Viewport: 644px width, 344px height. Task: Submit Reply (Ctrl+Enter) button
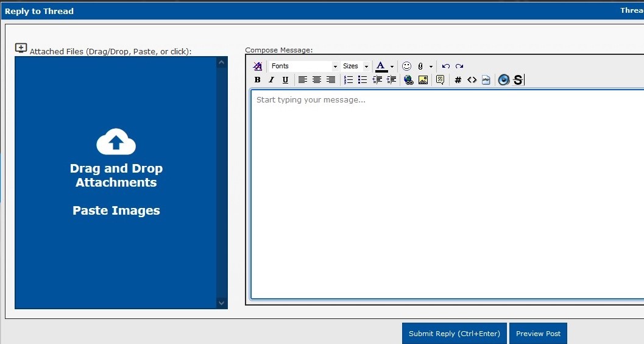point(455,333)
